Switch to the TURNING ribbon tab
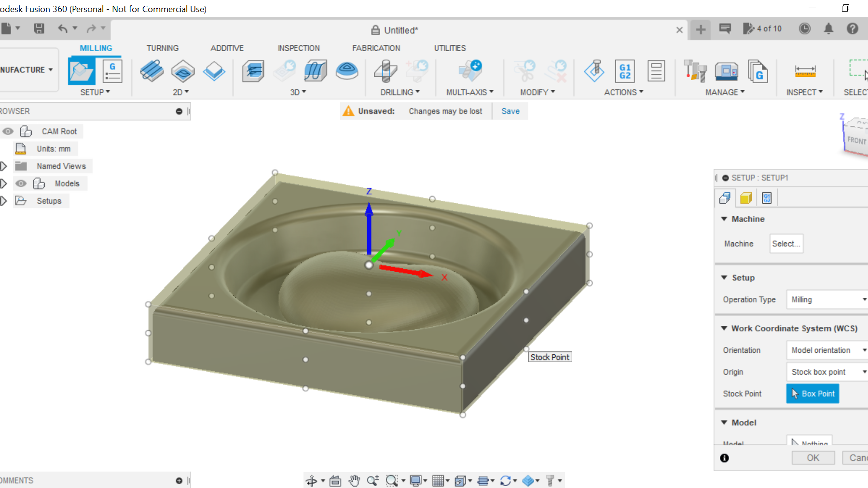Screen dimensions: 868x488 point(163,48)
